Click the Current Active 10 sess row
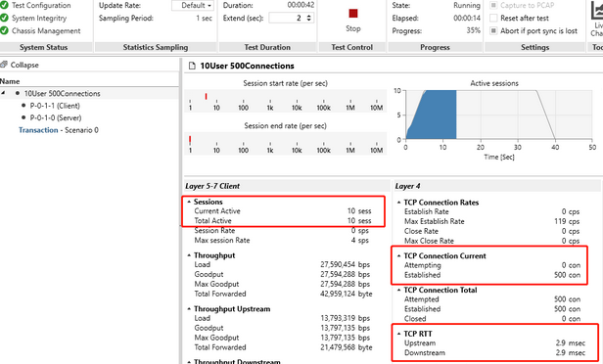603x364 pixels. point(283,211)
